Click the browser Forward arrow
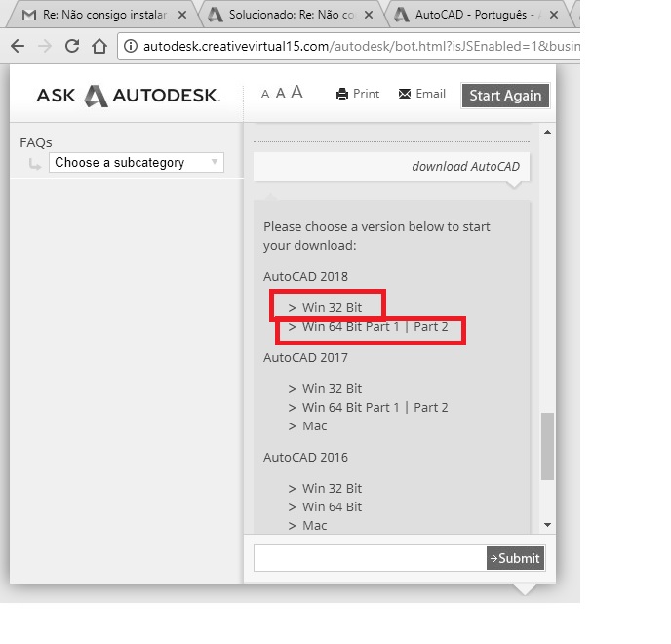The height and width of the screenshot is (644, 671). (45, 46)
